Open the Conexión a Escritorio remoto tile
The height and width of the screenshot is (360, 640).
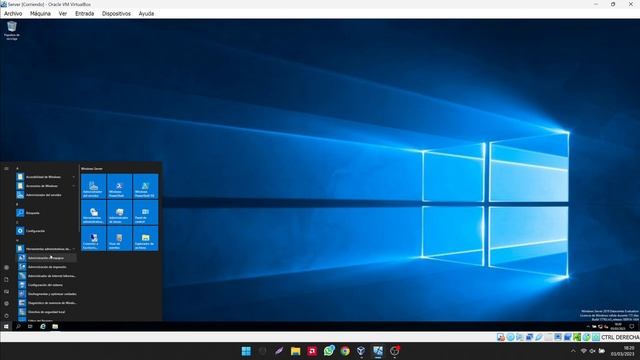tap(93, 238)
